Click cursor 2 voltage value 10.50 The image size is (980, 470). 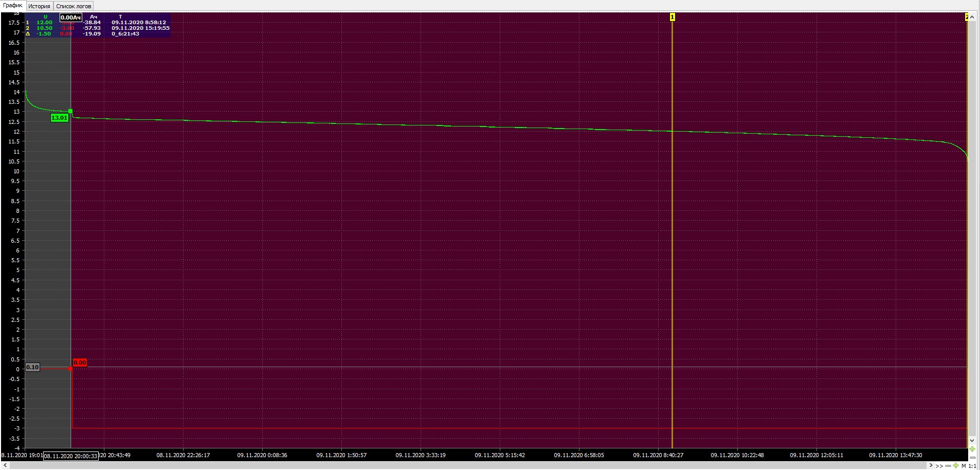point(44,28)
